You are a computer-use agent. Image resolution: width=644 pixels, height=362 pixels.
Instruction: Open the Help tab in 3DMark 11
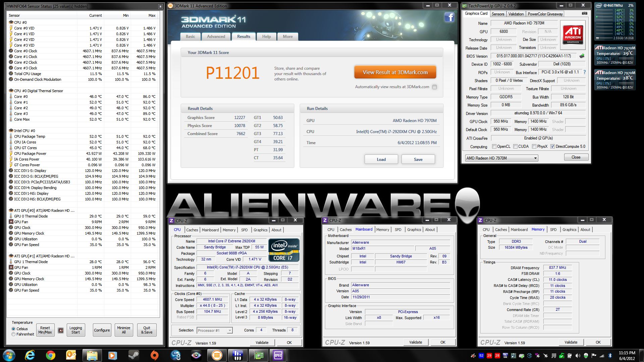(266, 37)
